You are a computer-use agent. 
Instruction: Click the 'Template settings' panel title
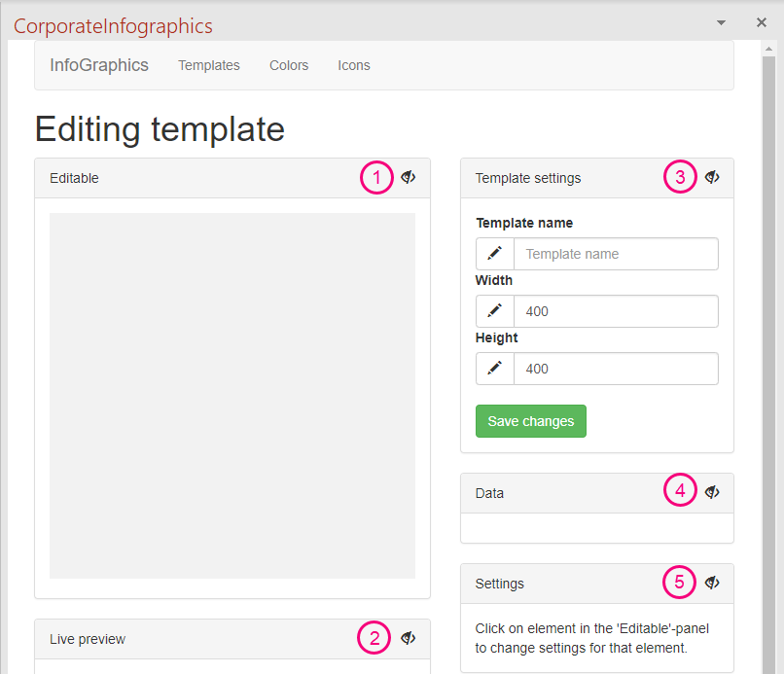[528, 178]
